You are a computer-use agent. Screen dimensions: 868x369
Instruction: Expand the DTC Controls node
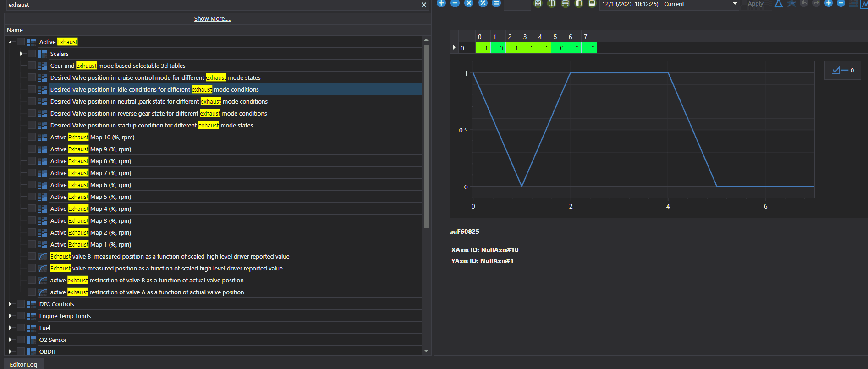pyautogui.click(x=10, y=304)
